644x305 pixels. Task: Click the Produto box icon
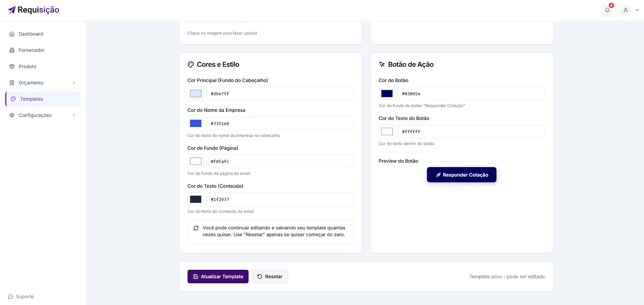tap(12, 66)
